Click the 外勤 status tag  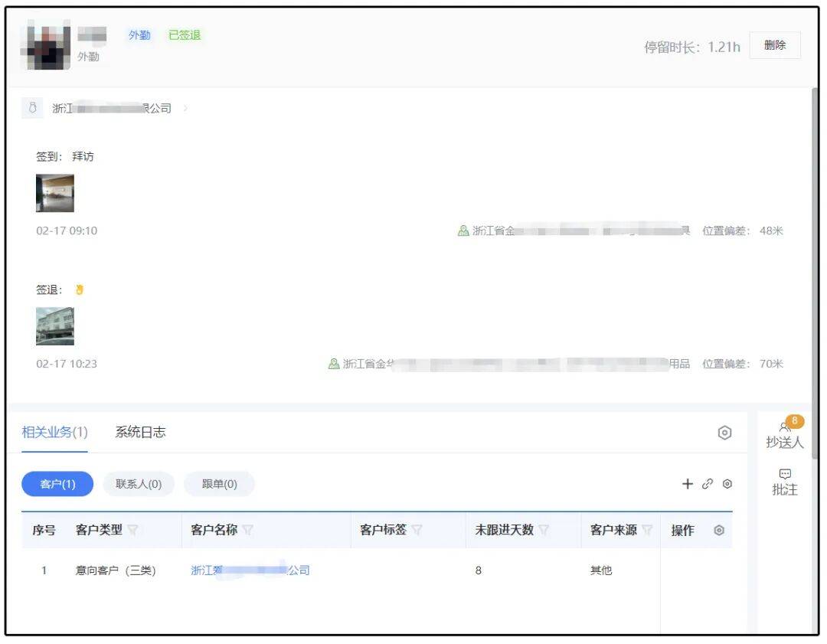click(x=139, y=35)
